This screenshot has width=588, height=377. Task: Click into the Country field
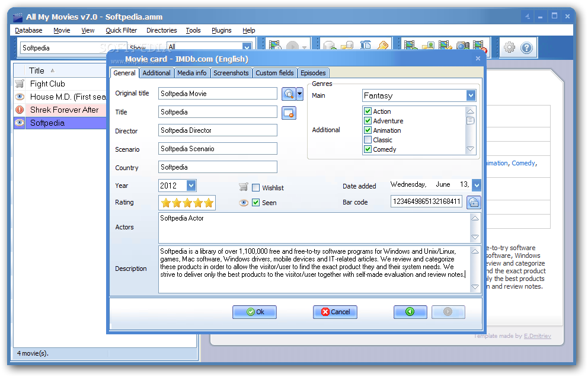[218, 167]
